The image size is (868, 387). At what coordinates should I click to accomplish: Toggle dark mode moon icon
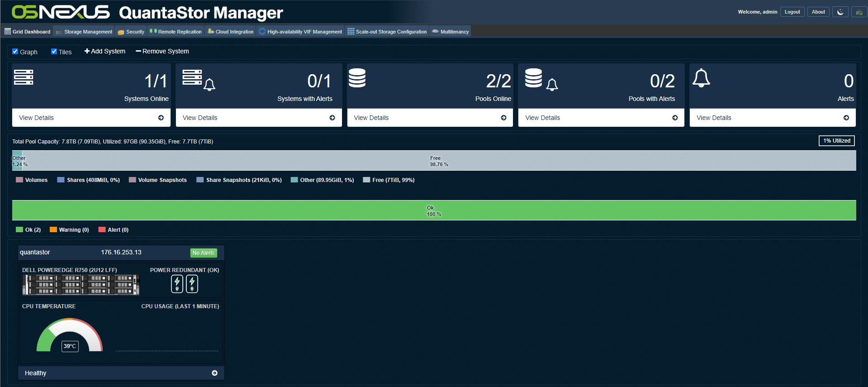(x=840, y=12)
